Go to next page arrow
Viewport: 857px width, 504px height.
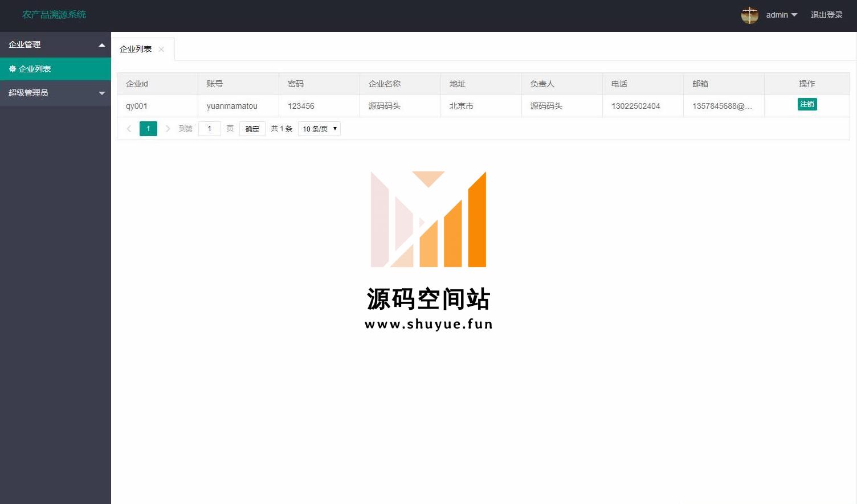[x=168, y=129]
